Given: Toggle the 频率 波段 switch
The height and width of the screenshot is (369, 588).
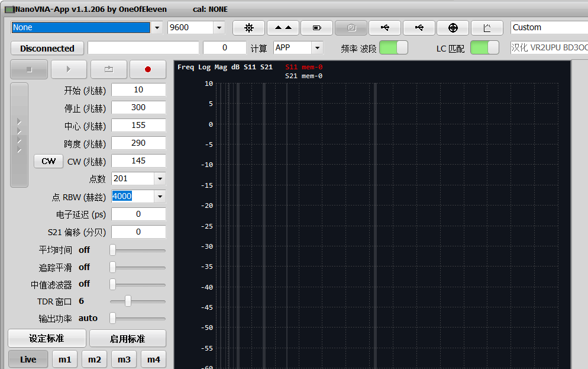Looking at the screenshot, I should point(393,48).
